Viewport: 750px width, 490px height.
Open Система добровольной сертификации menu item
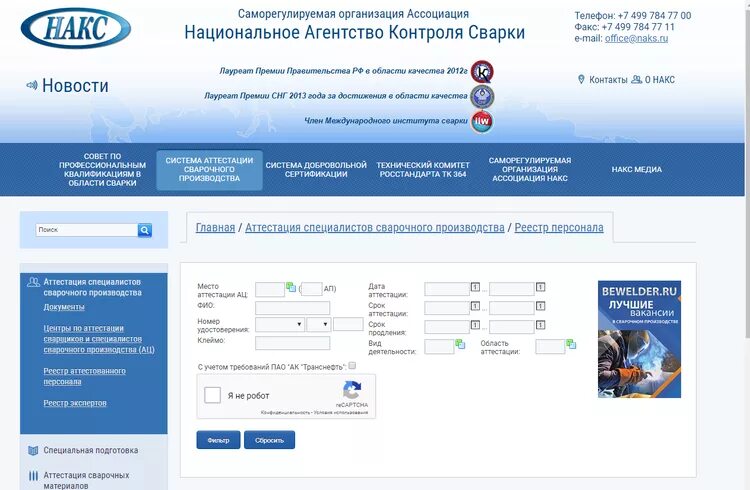pyautogui.click(x=316, y=169)
